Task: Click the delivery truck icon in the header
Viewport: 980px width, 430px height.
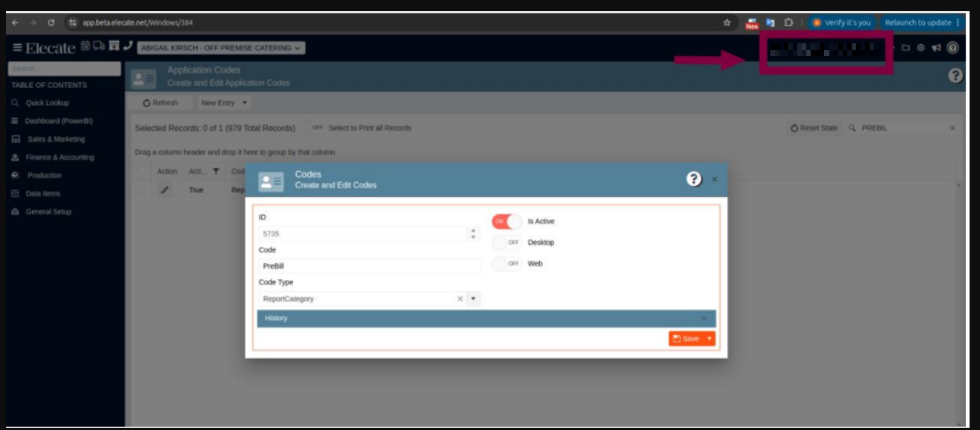Action: pos(98,47)
